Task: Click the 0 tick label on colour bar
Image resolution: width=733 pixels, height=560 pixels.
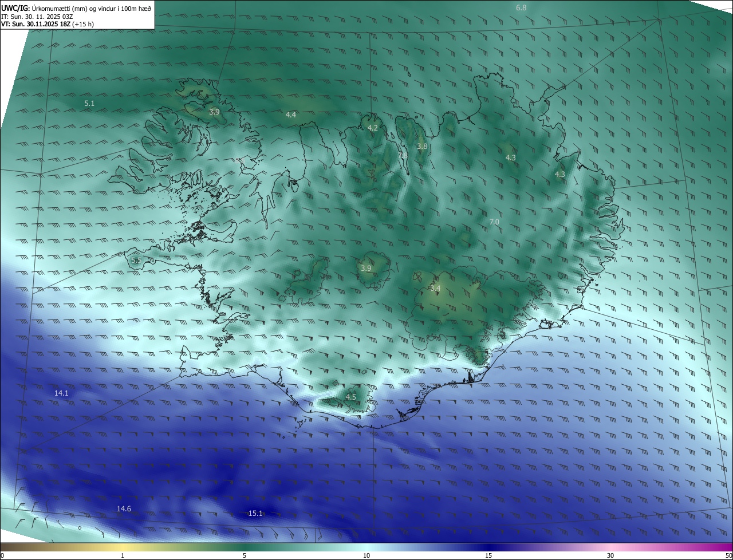Action: click(2, 555)
